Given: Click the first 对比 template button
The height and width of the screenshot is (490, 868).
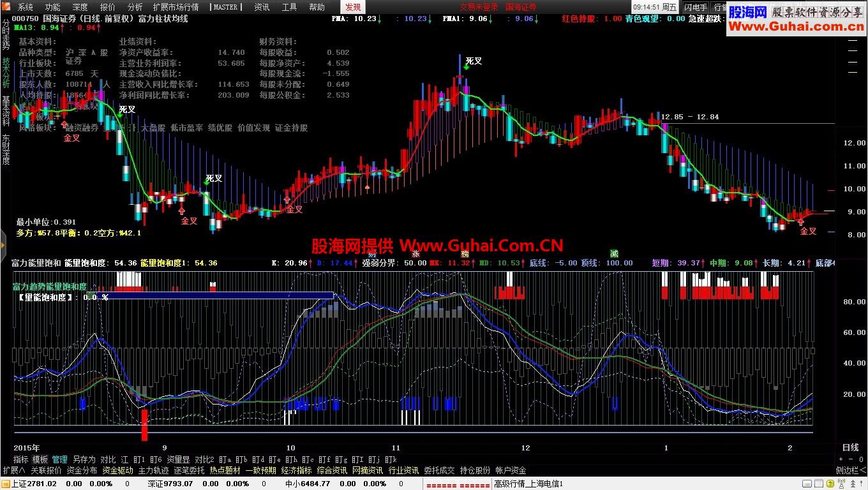Looking at the screenshot, I should click(x=108, y=459).
